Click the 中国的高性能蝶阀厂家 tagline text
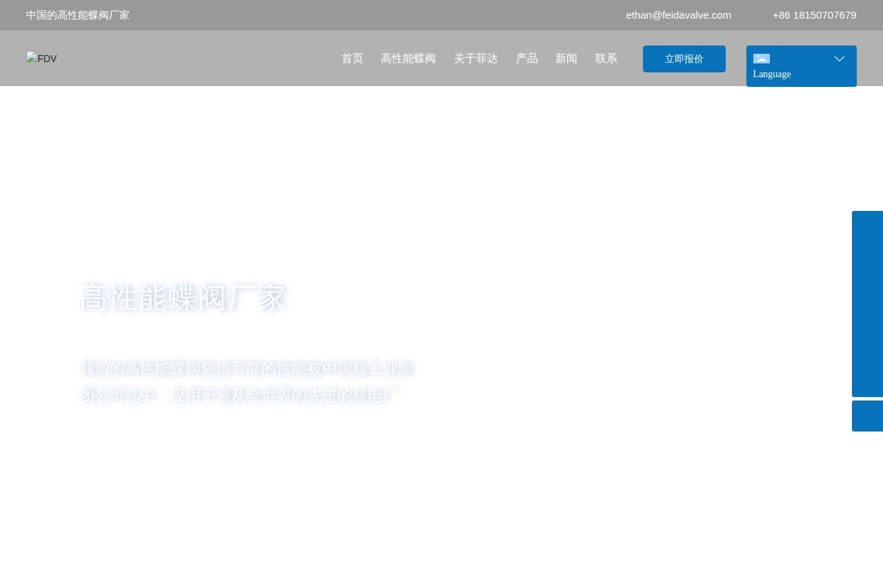 click(x=77, y=14)
